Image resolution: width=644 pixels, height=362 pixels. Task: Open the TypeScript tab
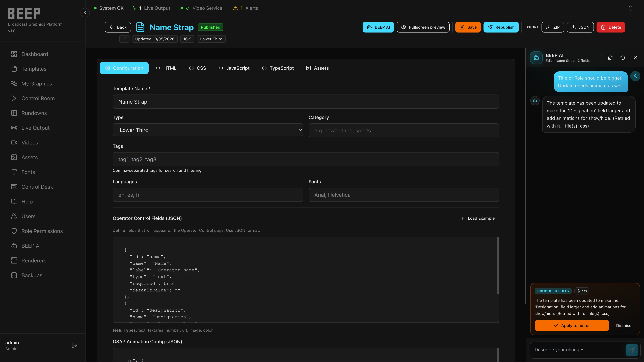click(x=278, y=68)
